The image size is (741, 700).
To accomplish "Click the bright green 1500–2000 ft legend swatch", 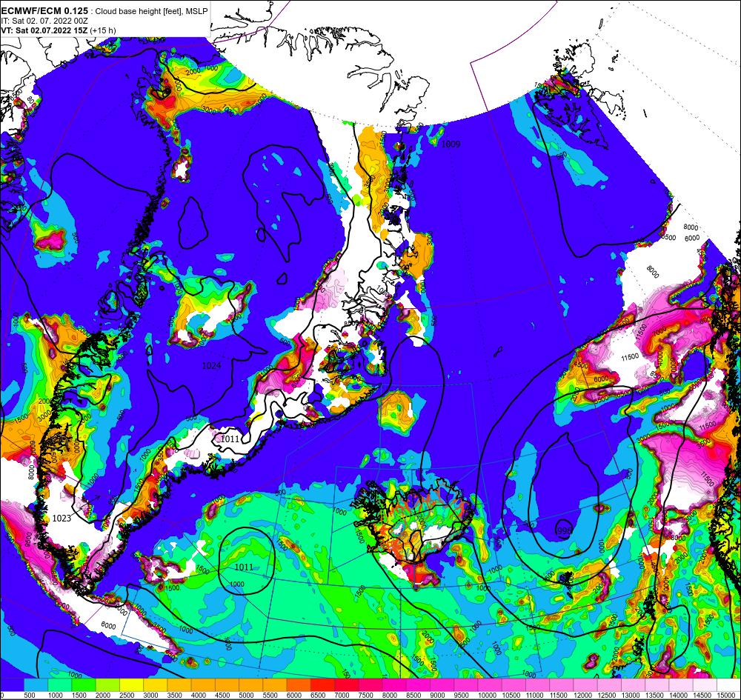I will click(x=84, y=684).
